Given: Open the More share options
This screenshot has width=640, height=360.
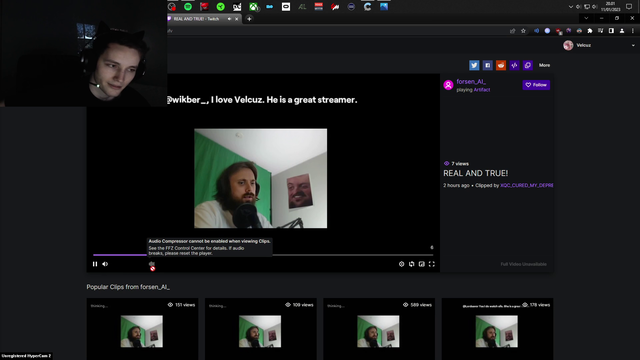Looking at the screenshot, I should pos(544,65).
